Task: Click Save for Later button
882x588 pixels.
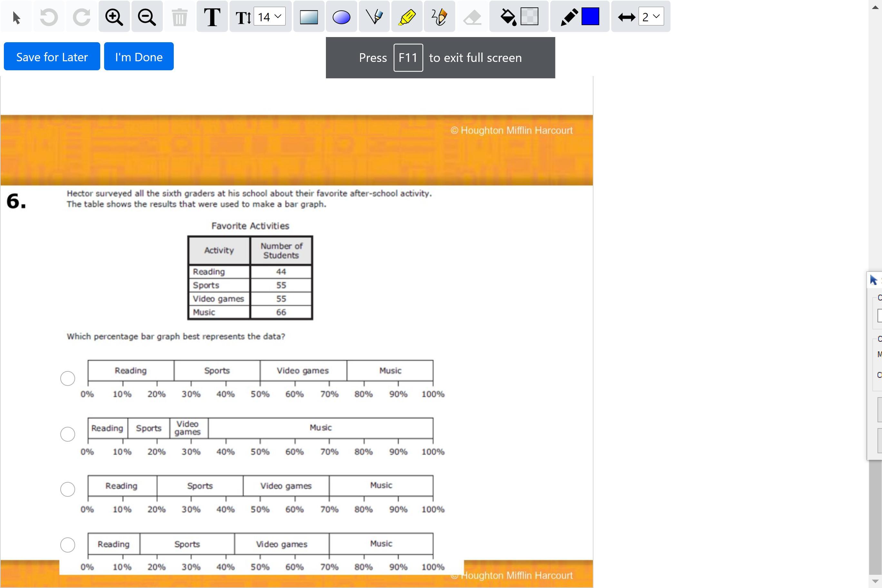Action: point(52,57)
